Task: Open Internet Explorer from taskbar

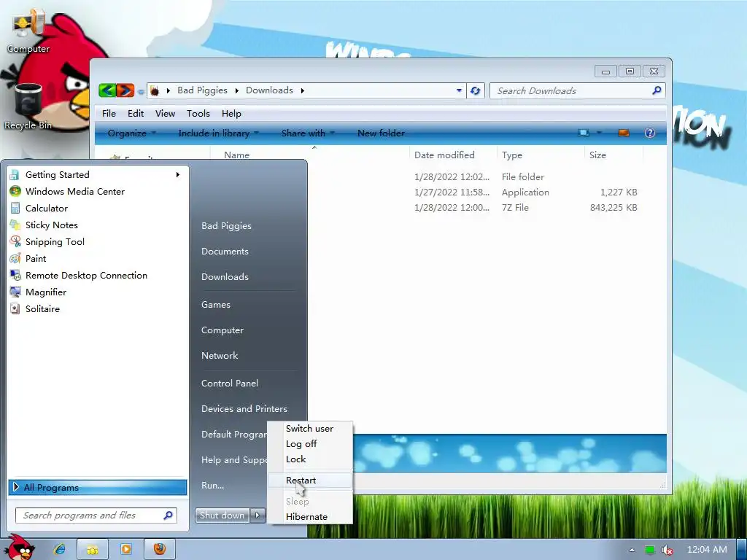Action: (60, 549)
